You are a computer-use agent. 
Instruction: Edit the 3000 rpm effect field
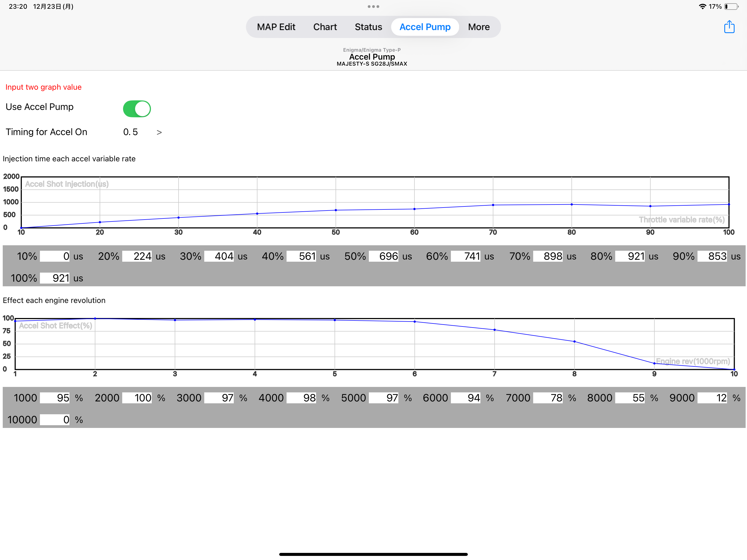[219, 398]
